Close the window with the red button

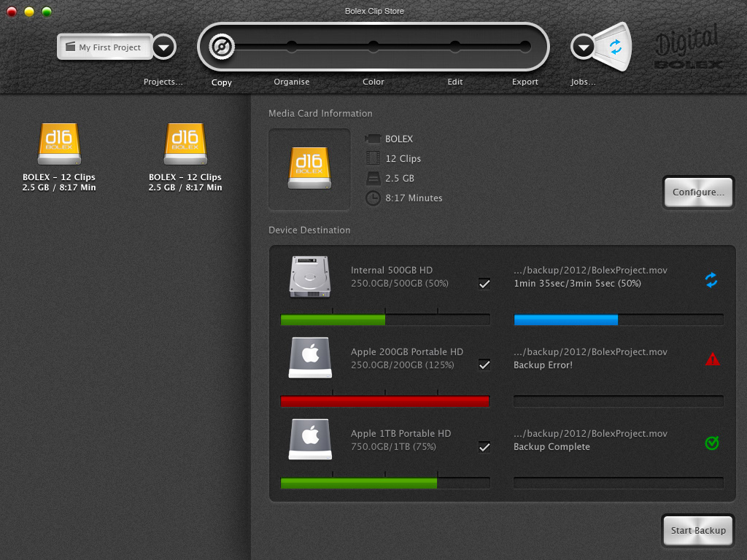[x=12, y=11]
